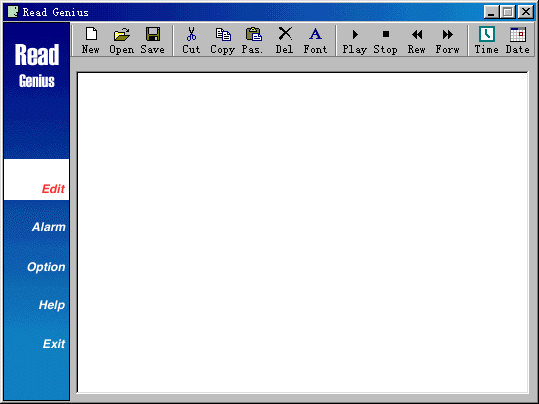The image size is (539, 404).
Task: Rewind reading with the Rew button
Action: click(417, 41)
